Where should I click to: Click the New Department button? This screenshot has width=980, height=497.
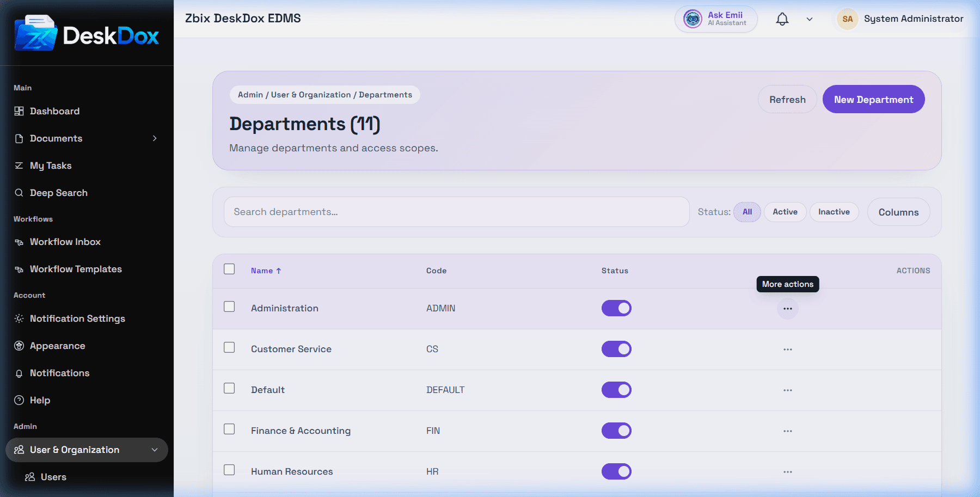[x=874, y=99]
